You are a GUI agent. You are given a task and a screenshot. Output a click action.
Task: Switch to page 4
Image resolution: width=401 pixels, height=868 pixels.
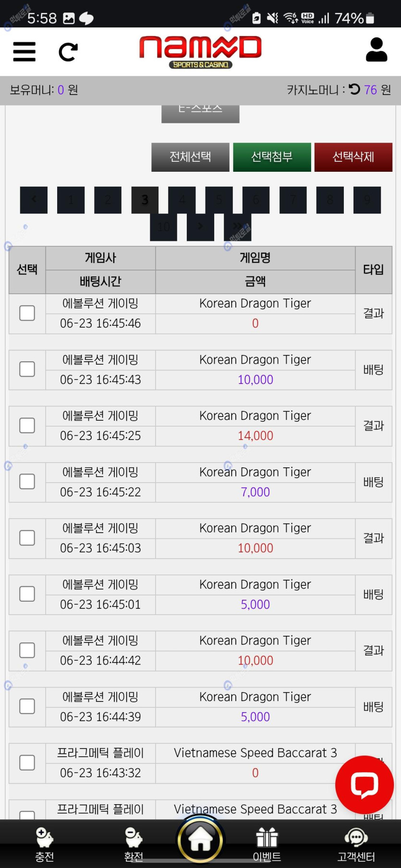click(182, 200)
